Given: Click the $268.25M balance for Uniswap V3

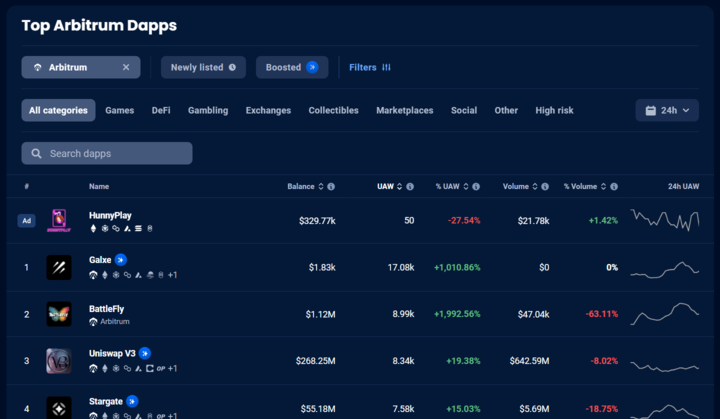Looking at the screenshot, I should pos(315,361).
